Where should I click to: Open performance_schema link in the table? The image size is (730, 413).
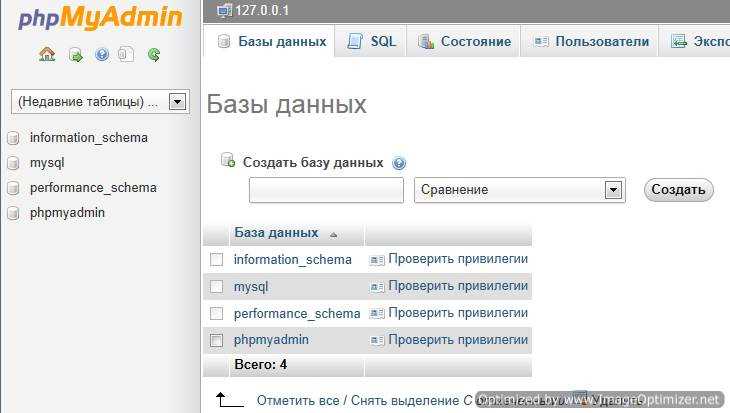coord(297,313)
